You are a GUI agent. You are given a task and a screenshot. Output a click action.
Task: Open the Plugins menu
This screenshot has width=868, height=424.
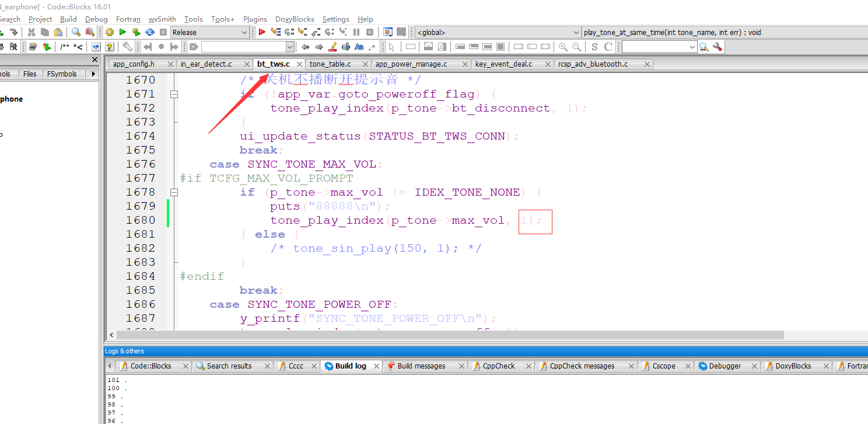click(x=255, y=19)
